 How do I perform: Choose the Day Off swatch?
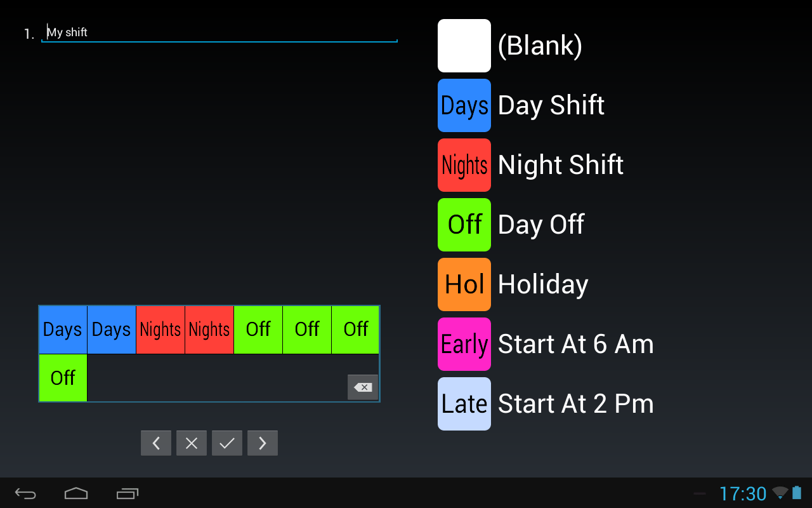tap(464, 225)
